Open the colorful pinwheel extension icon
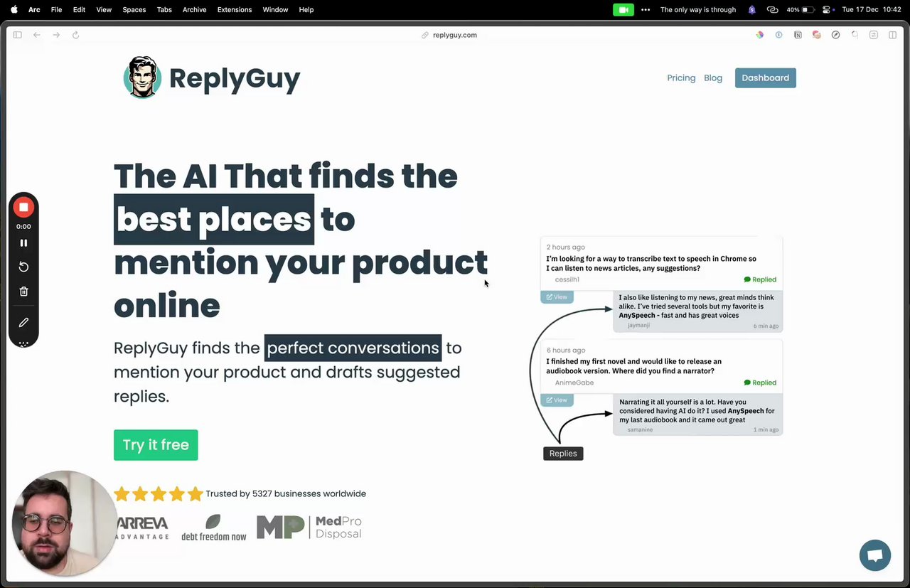This screenshot has height=588, width=910. (760, 35)
